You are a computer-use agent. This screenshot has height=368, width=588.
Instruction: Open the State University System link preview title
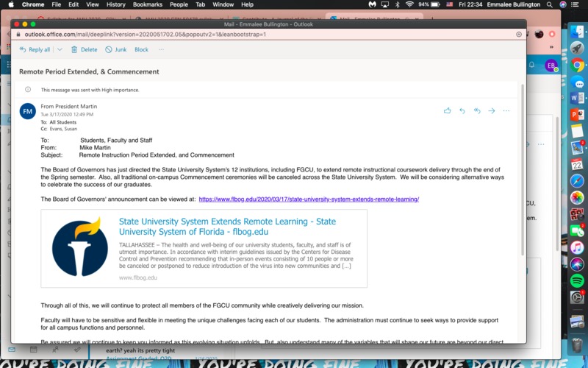click(x=228, y=226)
